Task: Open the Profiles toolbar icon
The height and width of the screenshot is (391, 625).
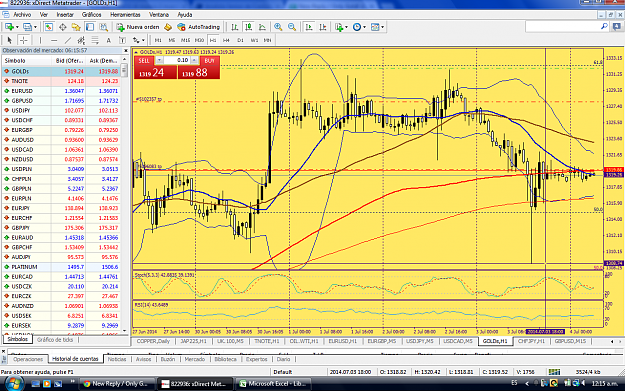Action: [27, 27]
